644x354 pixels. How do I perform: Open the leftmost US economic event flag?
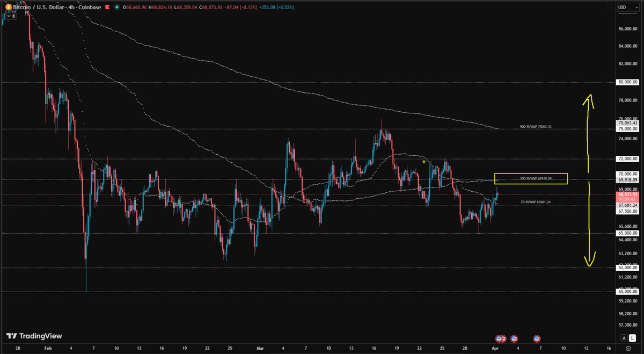pyautogui.click(x=499, y=338)
